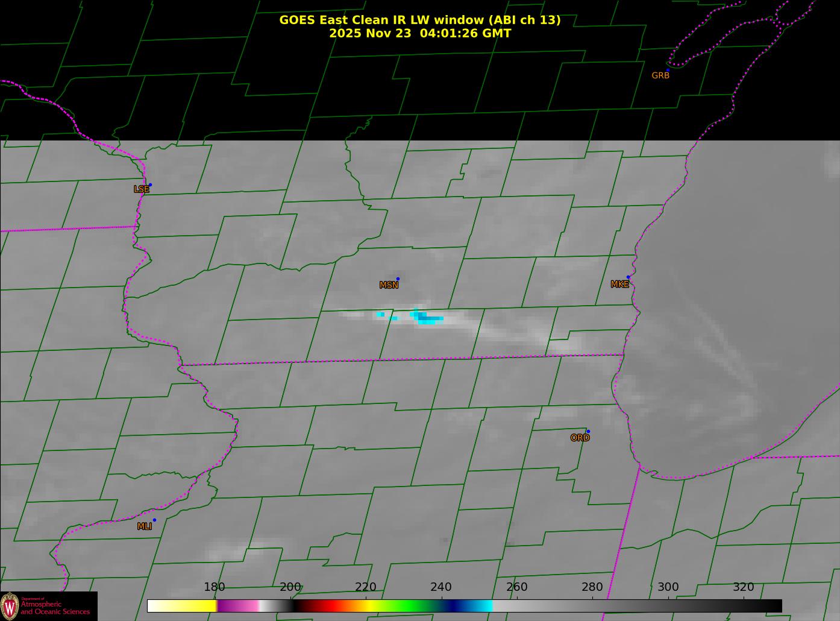Click the blue station dot at LSE
This screenshot has width=840, height=621.
coord(150,185)
